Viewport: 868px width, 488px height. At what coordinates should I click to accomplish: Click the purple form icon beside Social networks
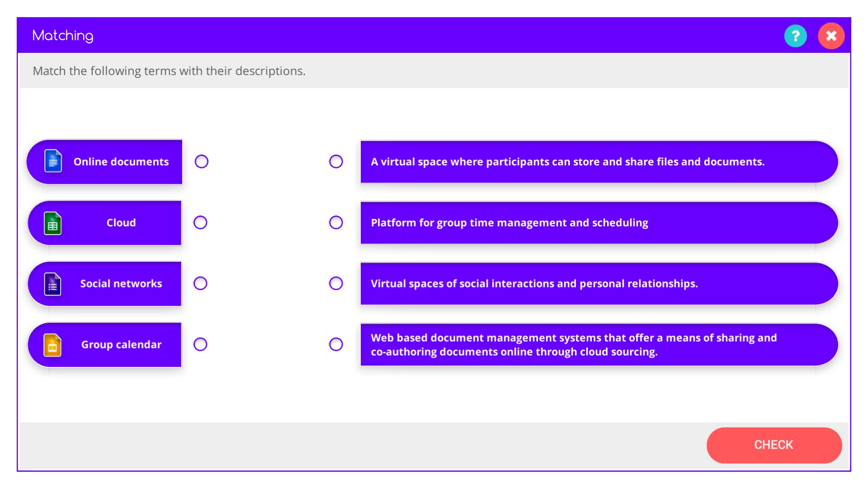[x=52, y=284]
